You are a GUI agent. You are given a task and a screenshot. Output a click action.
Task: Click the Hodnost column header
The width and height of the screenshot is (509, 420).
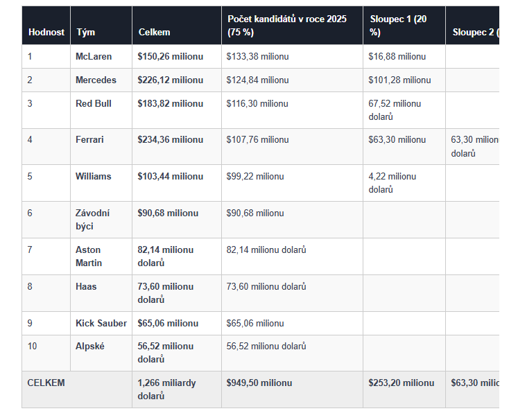pos(46,33)
